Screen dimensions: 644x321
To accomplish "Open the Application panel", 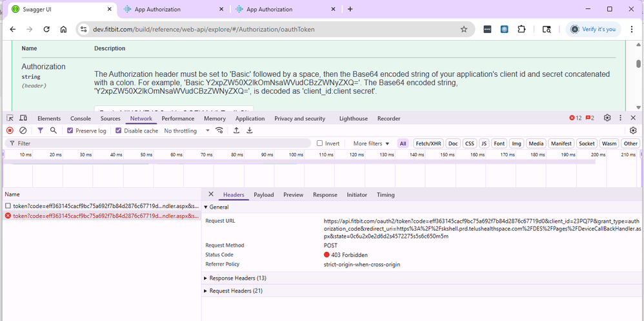I will [250, 118].
